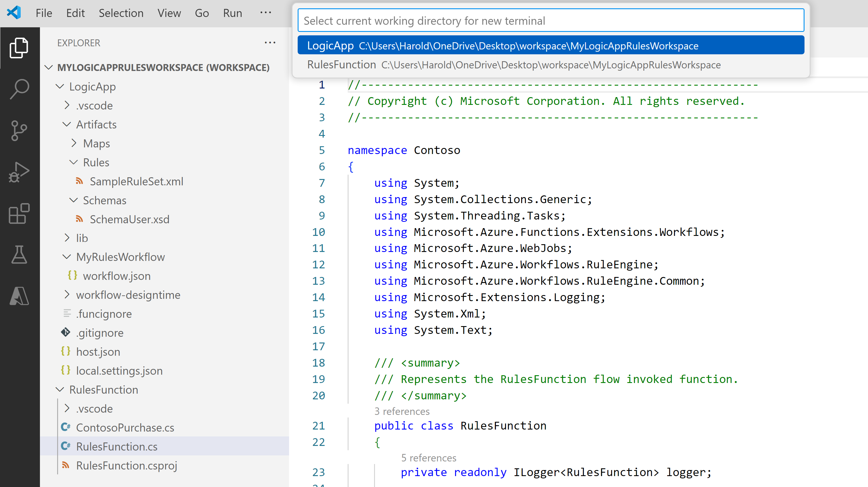The image size is (868, 487).
Task: Open the Search view in the activity bar
Action: click(19, 89)
